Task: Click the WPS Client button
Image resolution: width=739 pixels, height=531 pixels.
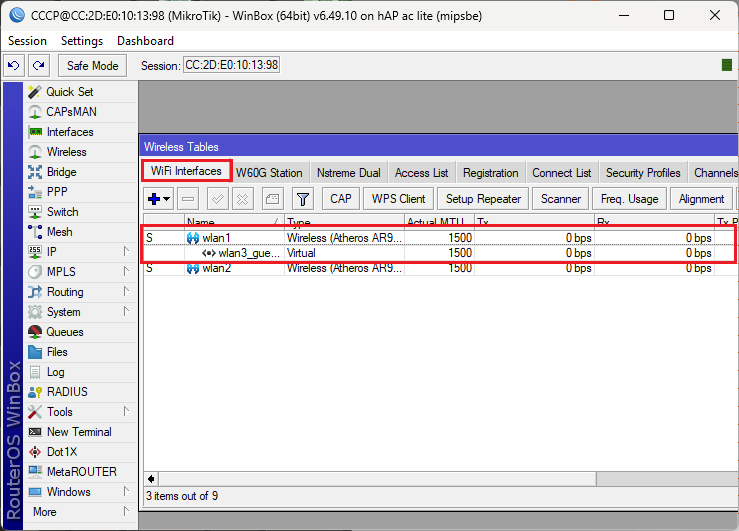Action: coord(399,199)
